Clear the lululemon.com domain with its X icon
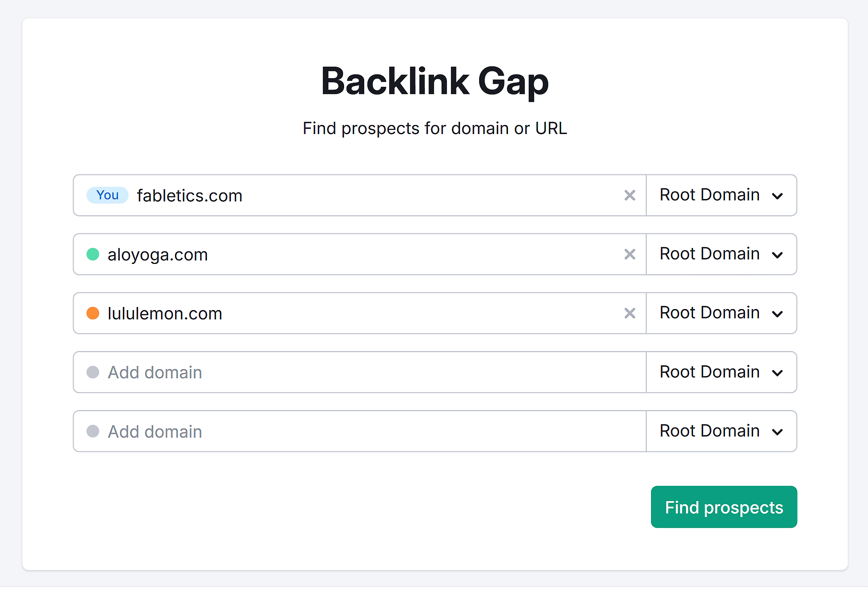 630,313
